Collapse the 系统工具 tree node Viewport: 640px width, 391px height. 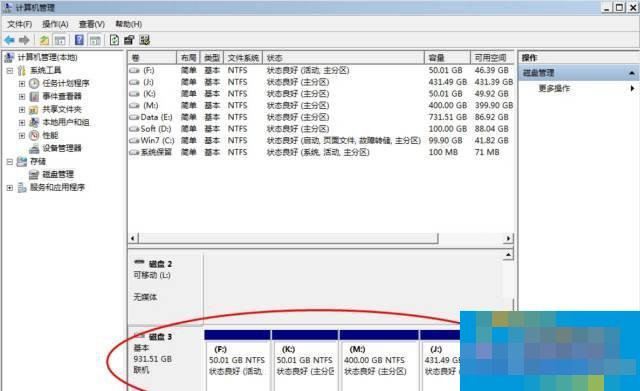tap(9, 71)
